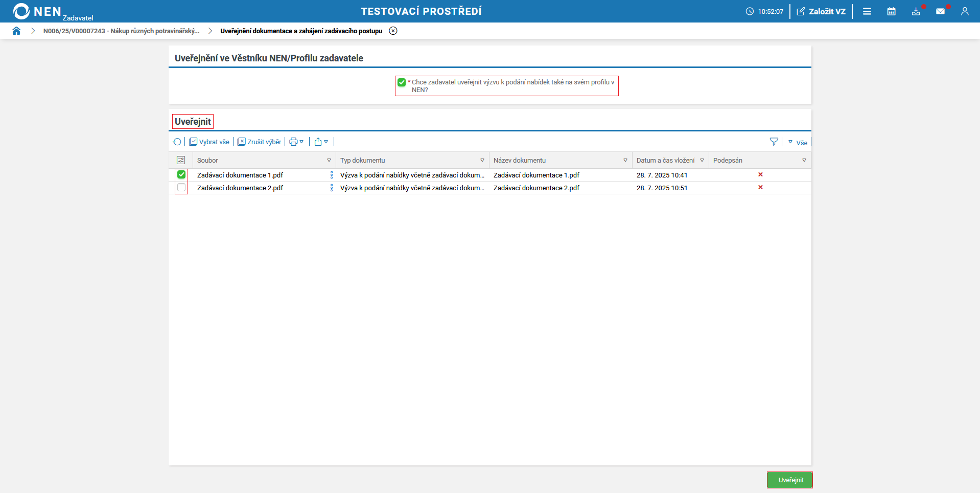Uncheck Zadávací dokumentace 1.pdf row checkbox
The width and height of the screenshot is (980, 493).
pos(181,175)
